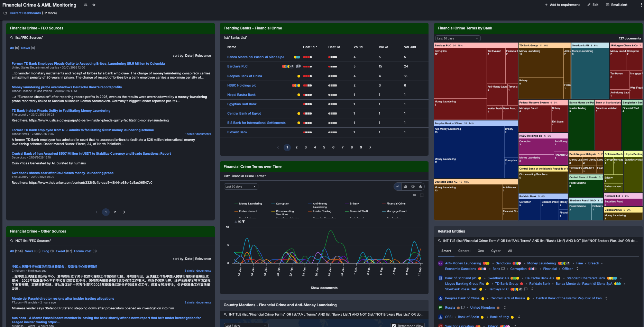644x327 pixels.
Task: Switch to area chart view
Action: 405,187
